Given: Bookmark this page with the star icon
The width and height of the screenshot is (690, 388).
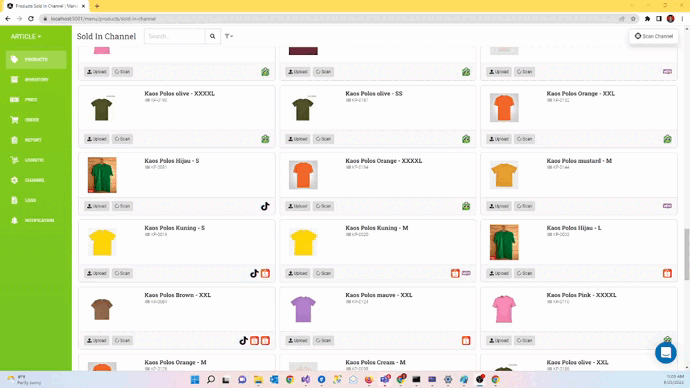Looking at the screenshot, I should click(633, 18).
